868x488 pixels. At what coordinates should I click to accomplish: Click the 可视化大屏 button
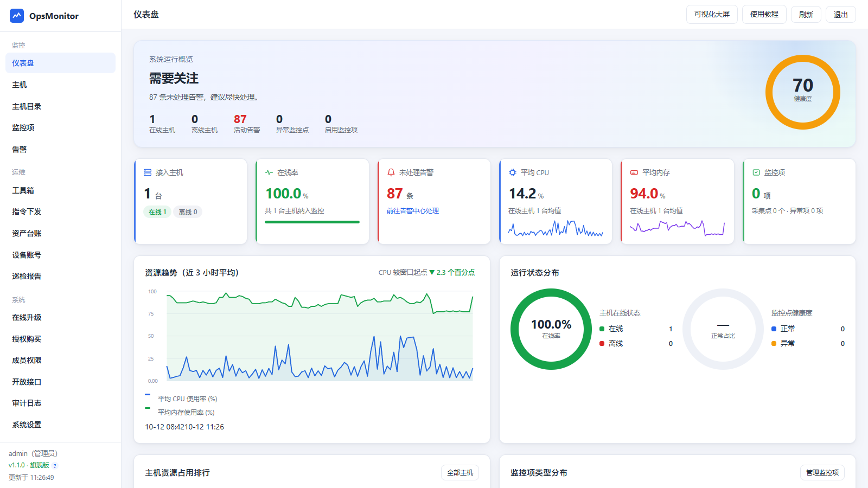(x=712, y=14)
